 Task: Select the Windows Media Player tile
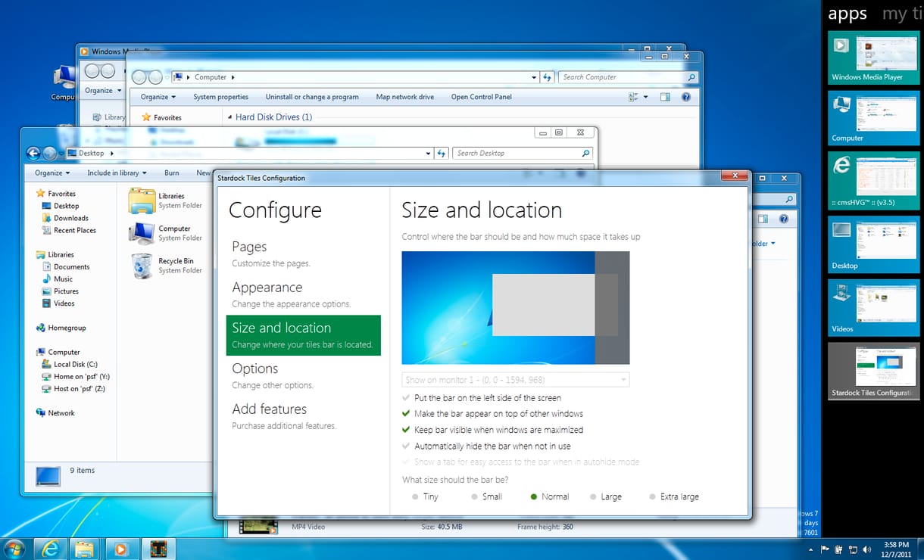pos(873,58)
